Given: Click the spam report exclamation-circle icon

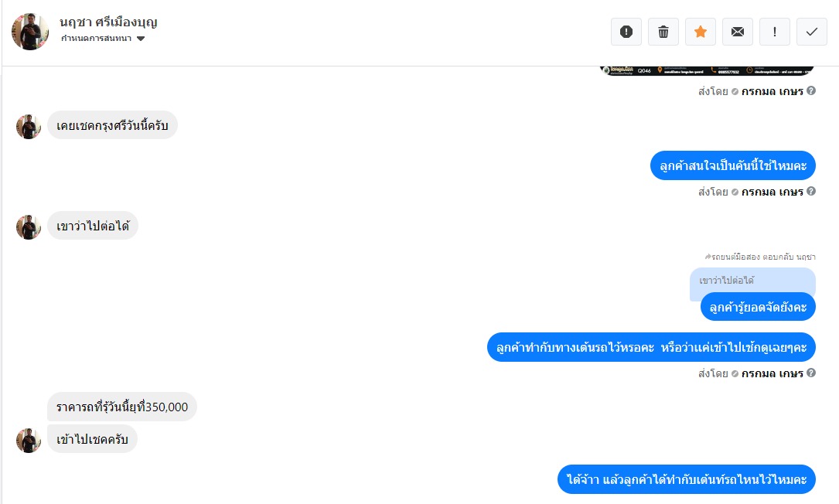Looking at the screenshot, I should point(626,32).
